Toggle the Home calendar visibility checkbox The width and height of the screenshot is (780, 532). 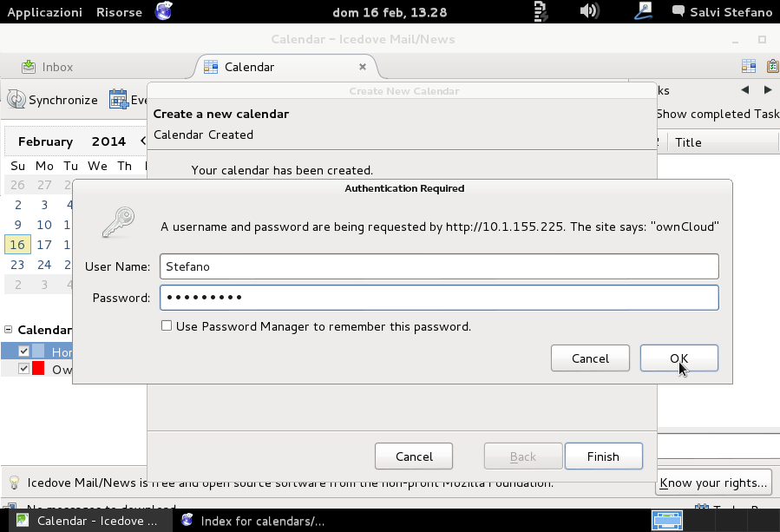click(23, 351)
